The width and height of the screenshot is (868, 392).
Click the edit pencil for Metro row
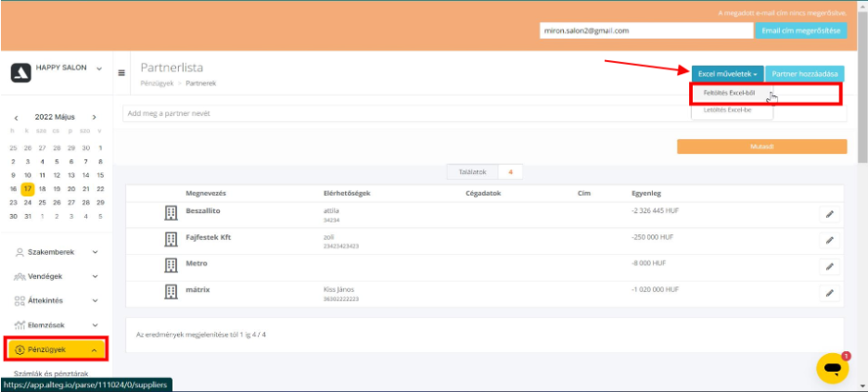pos(829,266)
